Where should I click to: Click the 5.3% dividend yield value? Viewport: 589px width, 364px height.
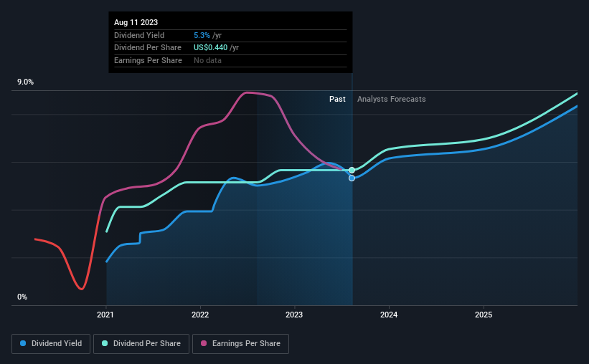(x=202, y=35)
